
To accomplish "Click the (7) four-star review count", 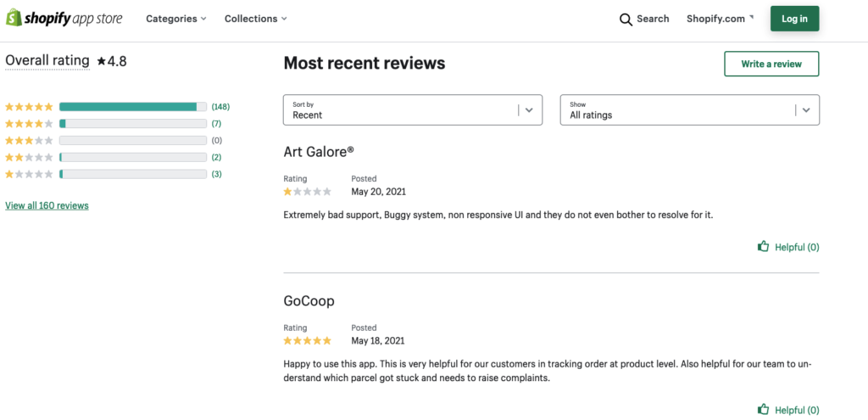I will pyautogui.click(x=216, y=124).
